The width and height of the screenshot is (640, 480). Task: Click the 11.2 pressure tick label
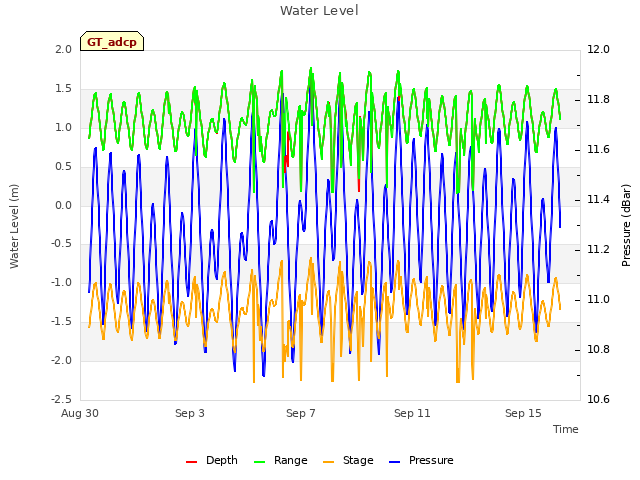coord(598,249)
